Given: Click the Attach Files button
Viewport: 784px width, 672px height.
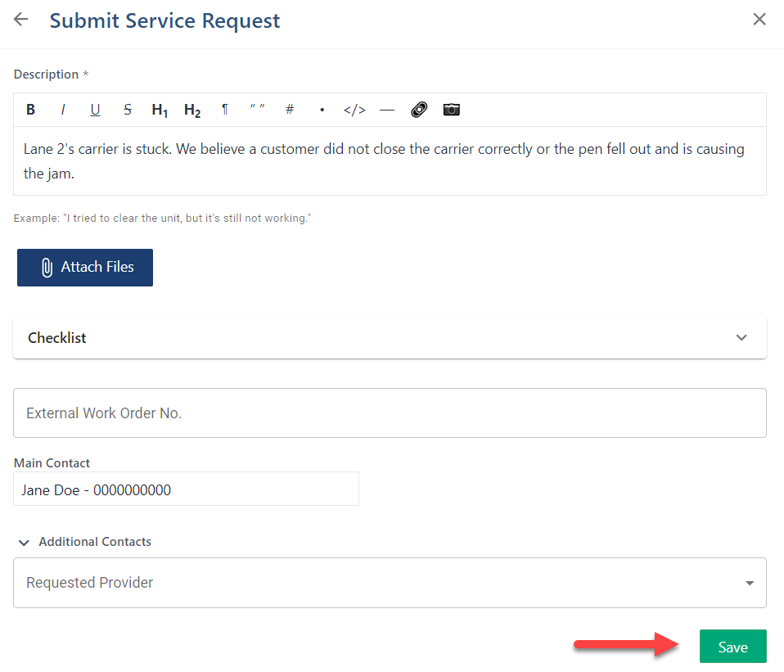Looking at the screenshot, I should point(85,268).
